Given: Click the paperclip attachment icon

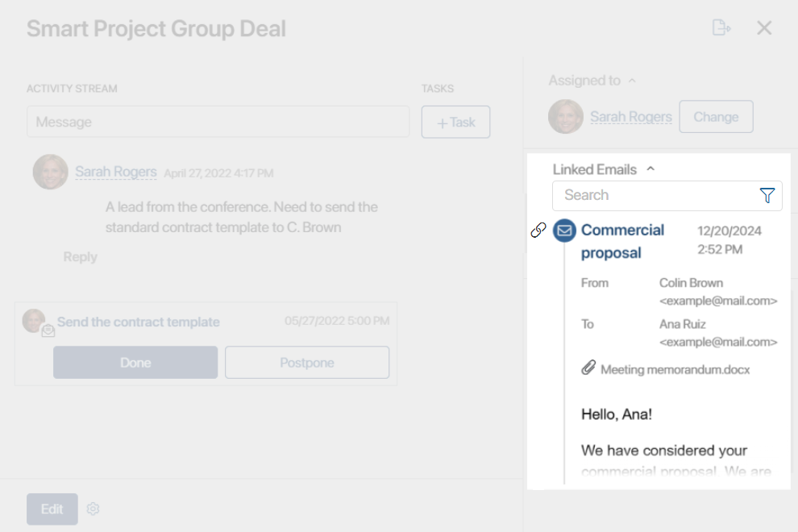Looking at the screenshot, I should 588,368.
